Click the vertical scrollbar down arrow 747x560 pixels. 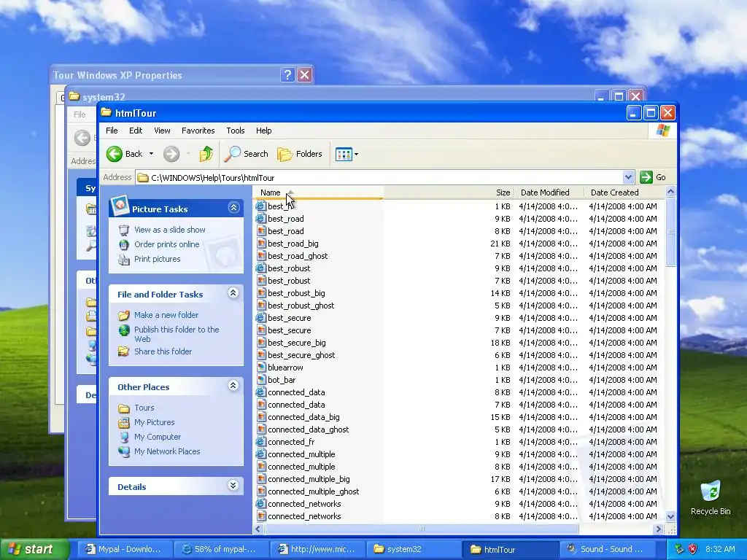(x=670, y=516)
